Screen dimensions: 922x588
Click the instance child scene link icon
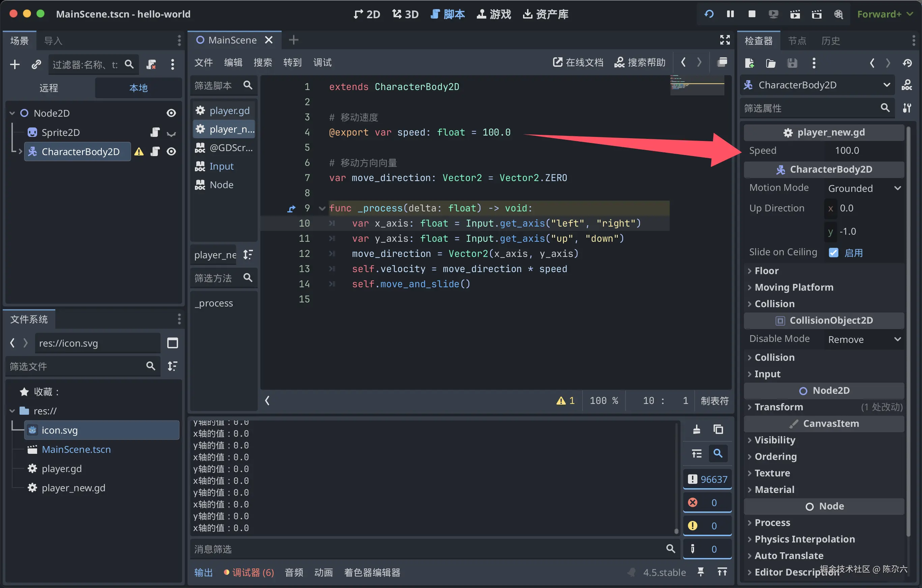[36, 64]
